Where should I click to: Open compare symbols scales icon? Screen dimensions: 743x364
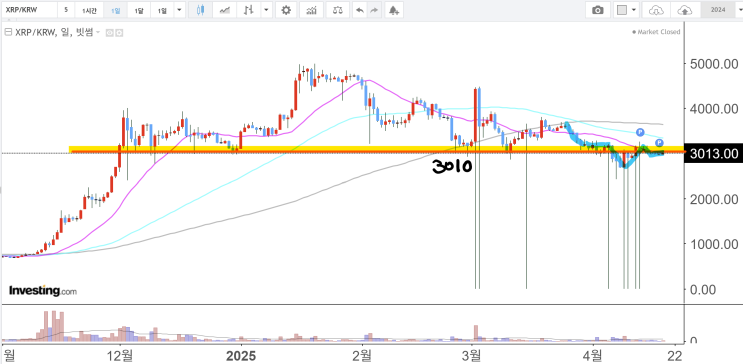tap(338, 9)
